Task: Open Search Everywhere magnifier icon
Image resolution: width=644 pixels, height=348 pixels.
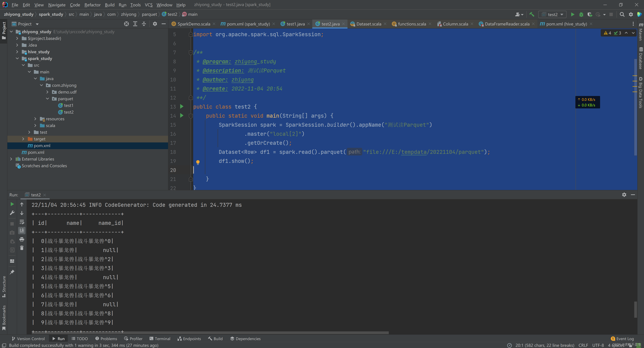Action: click(x=622, y=14)
